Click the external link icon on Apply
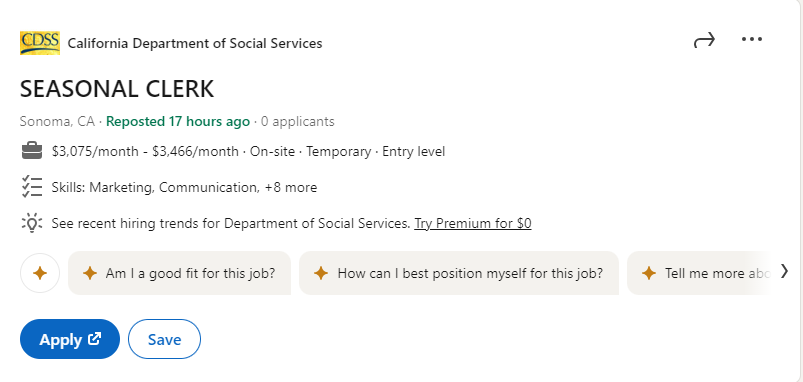This screenshot has width=803, height=382. pyautogui.click(x=95, y=338)
